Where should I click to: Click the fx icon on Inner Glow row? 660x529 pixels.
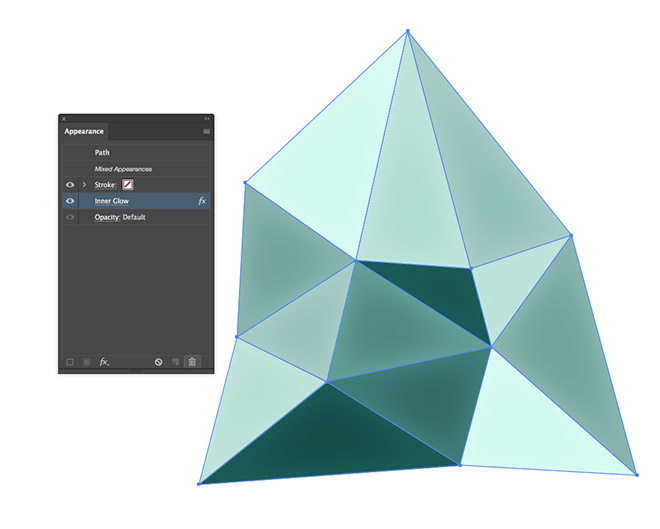pos(202,201)
